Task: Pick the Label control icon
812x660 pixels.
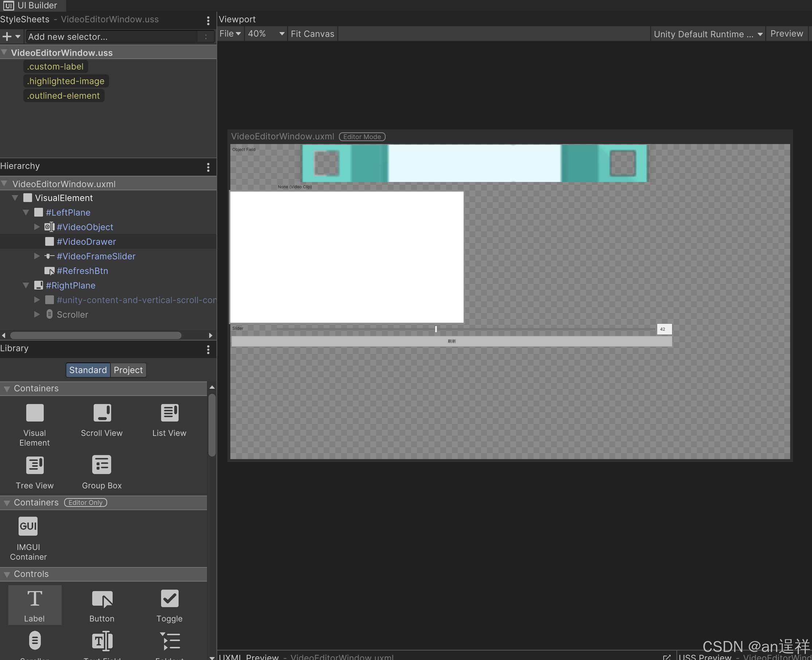Action: [35, 605]
